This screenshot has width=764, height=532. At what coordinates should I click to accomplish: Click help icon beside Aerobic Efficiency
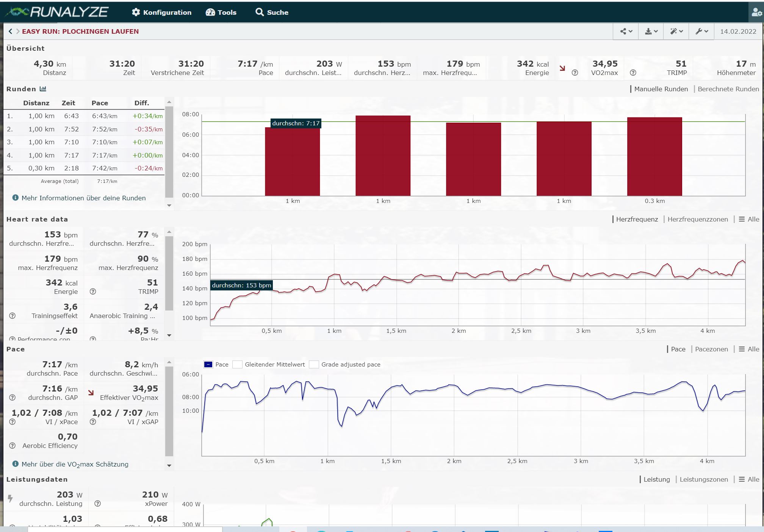click(12, 446)
